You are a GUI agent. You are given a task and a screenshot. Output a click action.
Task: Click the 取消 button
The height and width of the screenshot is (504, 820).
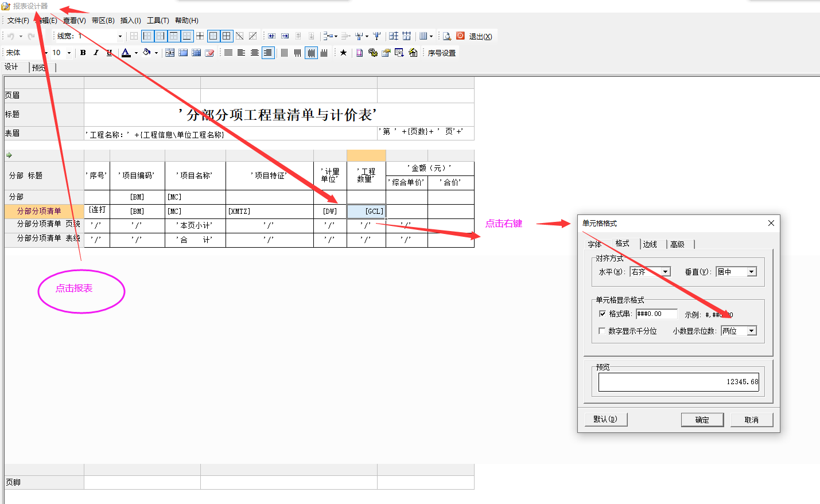pyautogui.click(x=752, y=420)
